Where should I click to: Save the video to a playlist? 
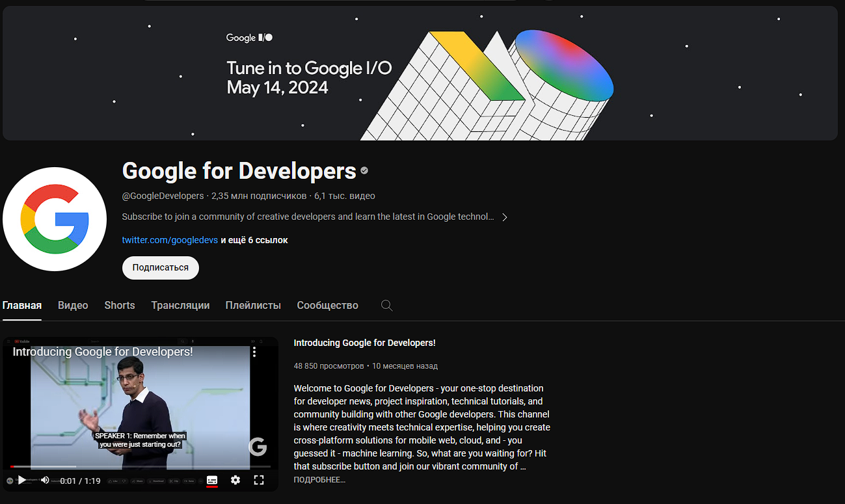pos(191,481)
